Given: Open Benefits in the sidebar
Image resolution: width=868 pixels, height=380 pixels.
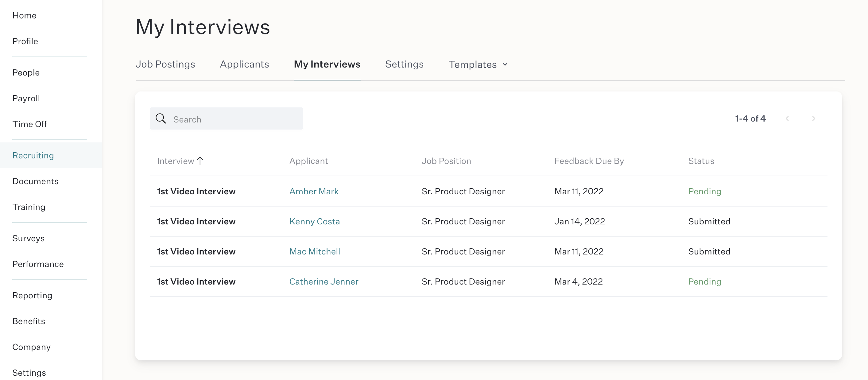Looking at the screenshot, I should [x=29, y=321].
